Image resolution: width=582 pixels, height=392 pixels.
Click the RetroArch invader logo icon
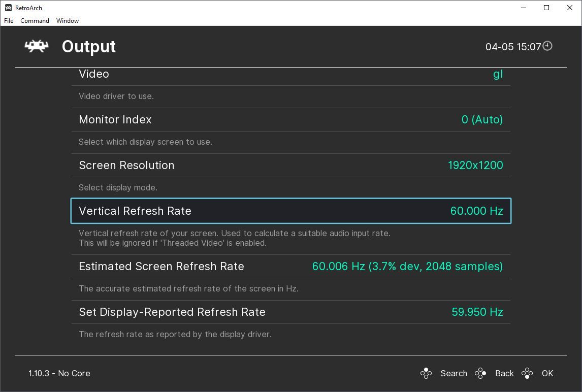tap(37, 46)
